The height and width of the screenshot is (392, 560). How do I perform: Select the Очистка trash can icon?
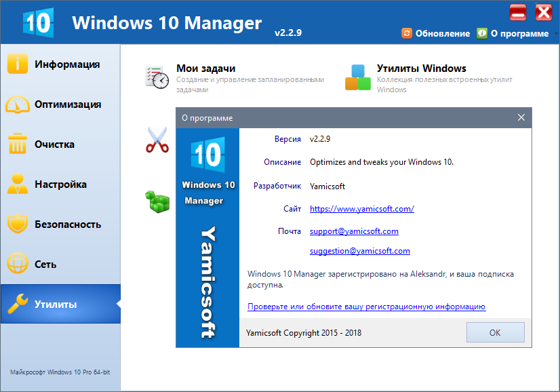point(17,144)
